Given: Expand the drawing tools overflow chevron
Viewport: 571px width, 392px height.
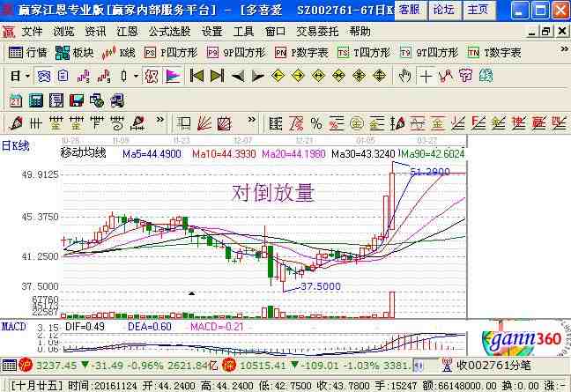Looking at the screenshot, I should (x=159, y=120).
